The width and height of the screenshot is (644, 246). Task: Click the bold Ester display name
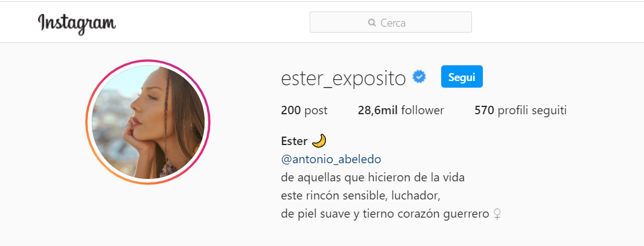[294, 141]
